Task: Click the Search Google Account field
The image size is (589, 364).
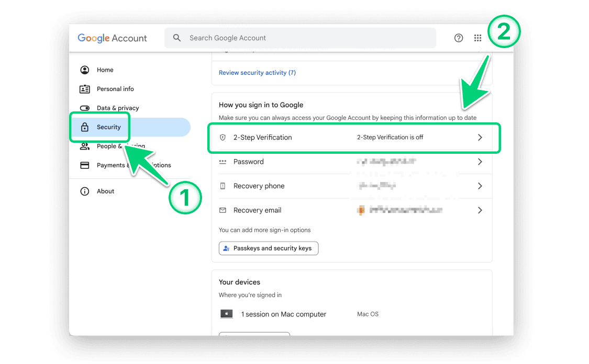Action: click(x=309, y=38)
